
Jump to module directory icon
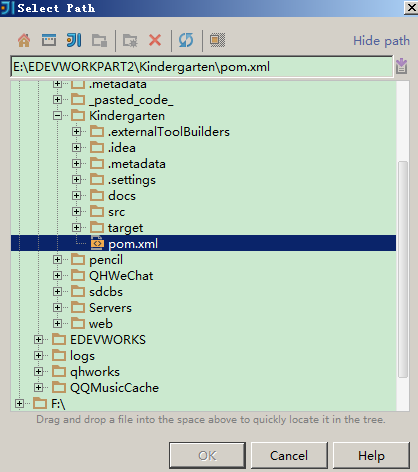click(99, 41)
